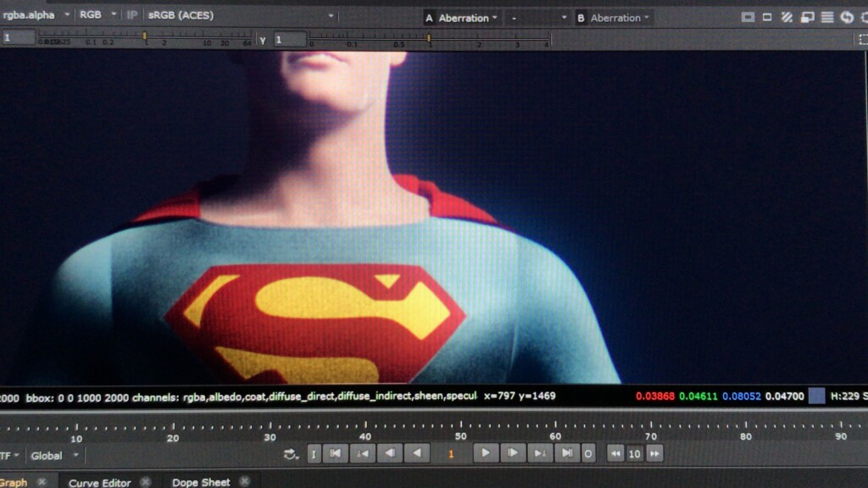The width and height of the screenshot is (868, 488).
Task: Switch to the Curve Editor tab
Action: click(x=100, y=482)
